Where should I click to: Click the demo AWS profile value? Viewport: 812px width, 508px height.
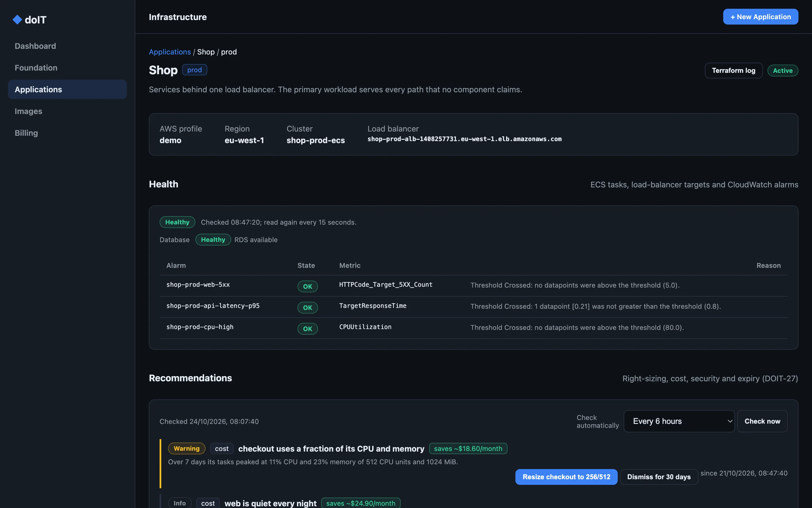[171, 141]
